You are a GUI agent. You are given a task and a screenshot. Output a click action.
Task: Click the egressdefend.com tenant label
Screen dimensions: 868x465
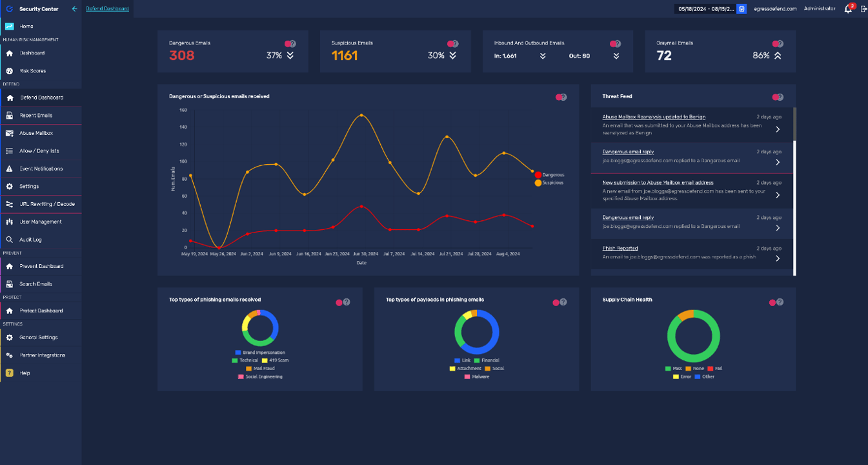tap(775, 9)
